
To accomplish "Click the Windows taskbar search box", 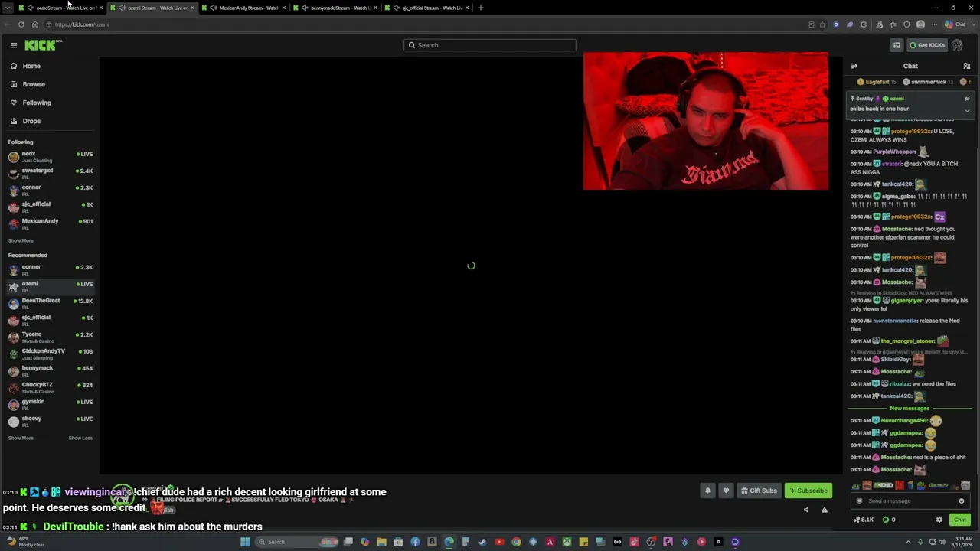I will pyautogui.click(x=297, y=542).
